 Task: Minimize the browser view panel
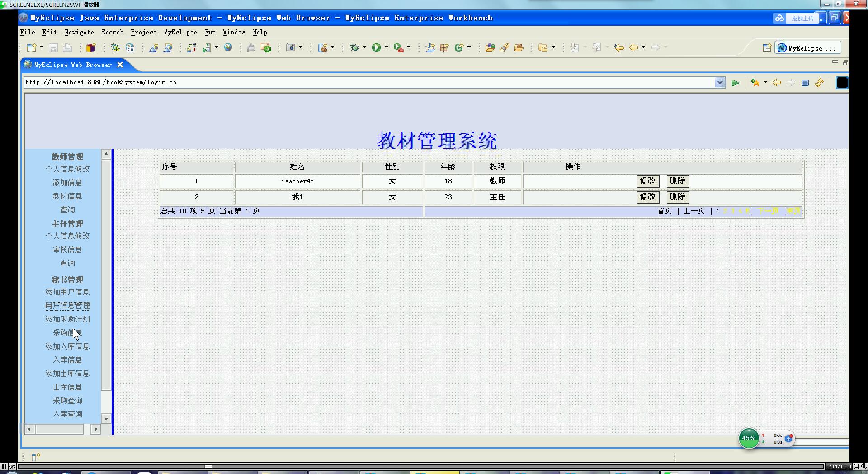(x=835, y=62)
